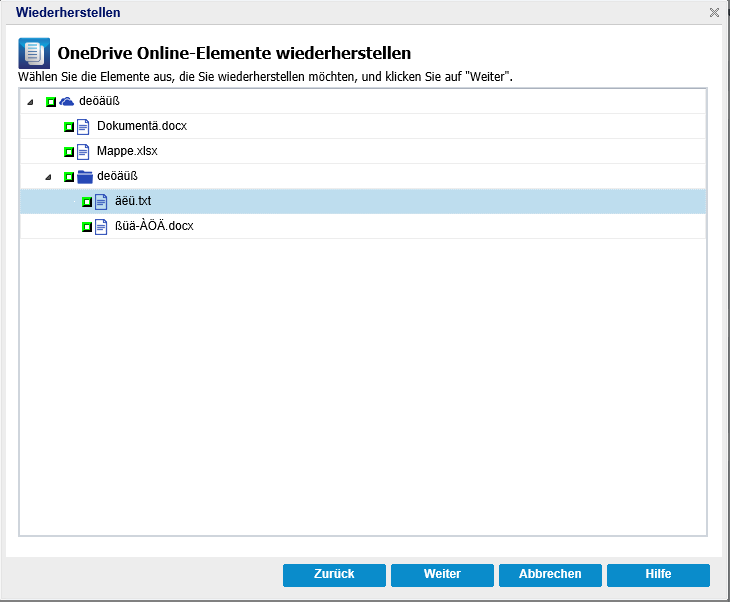Image resolution: width=730 pixels, height=602 pixels.
Task: Click the OneDrive restore wizard header icon
Action: (34, 53)
